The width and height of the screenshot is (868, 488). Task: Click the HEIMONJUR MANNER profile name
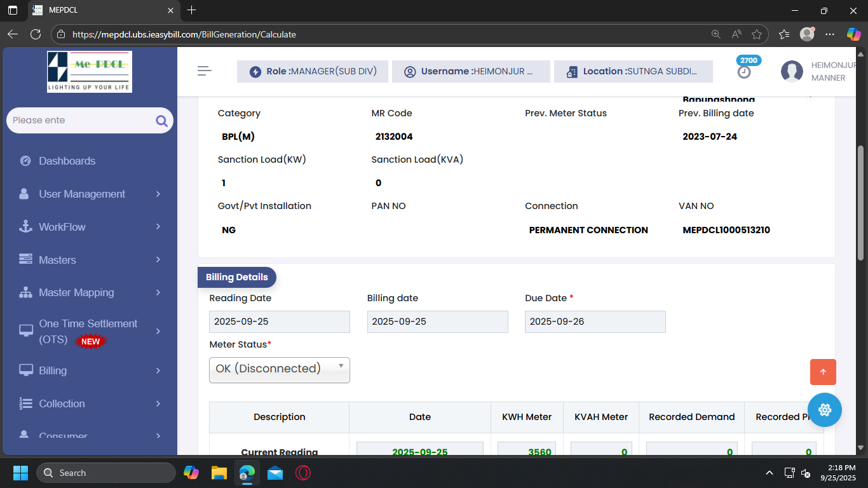pos(834,71)
